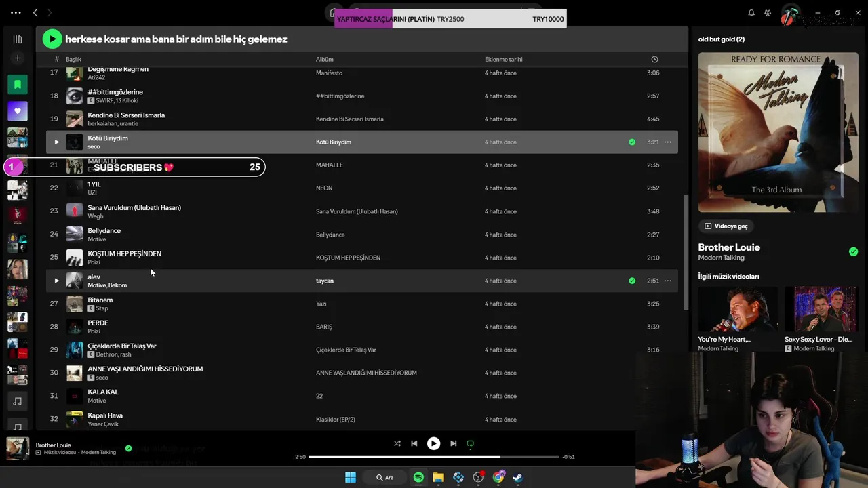Image resolution: width=868 pixels, height=488 pixels.
Task: Sort by the Eklenme tarihi column header
Action: [504, 60]
